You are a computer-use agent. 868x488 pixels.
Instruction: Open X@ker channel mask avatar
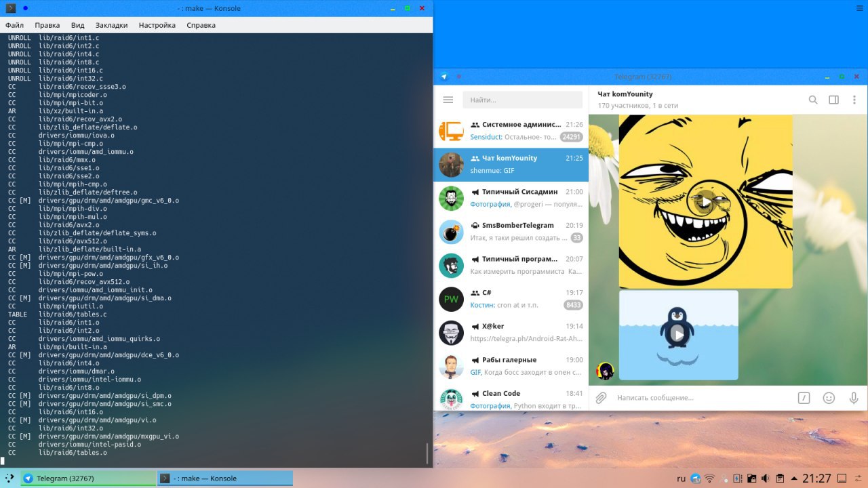point(451,333)
